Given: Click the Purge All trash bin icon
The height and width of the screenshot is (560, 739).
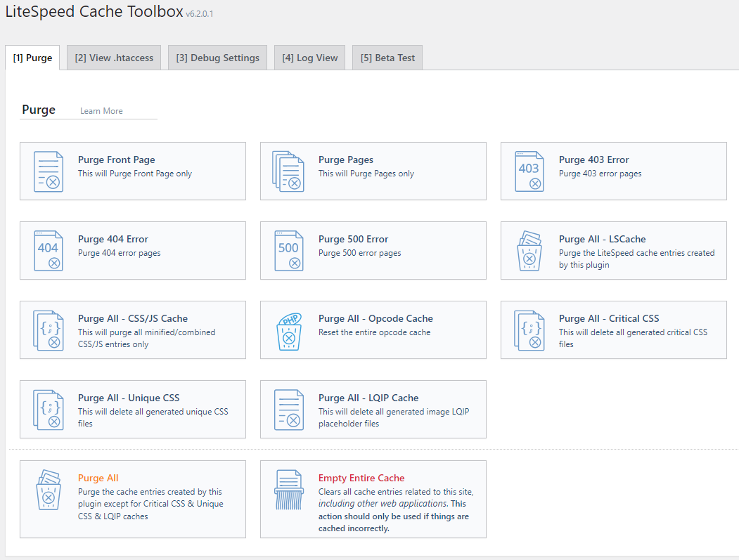Looking at the screenshot, I should [x=49, y=490].
